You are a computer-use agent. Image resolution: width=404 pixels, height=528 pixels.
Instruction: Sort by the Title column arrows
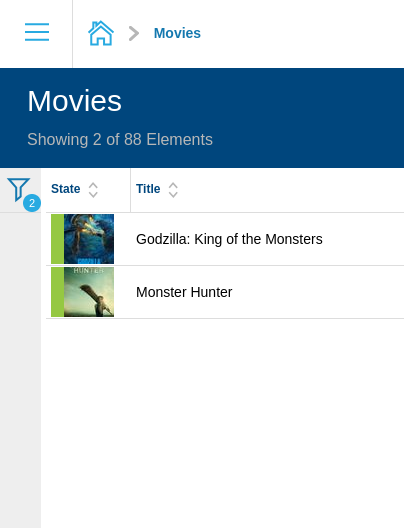point(173,190)
